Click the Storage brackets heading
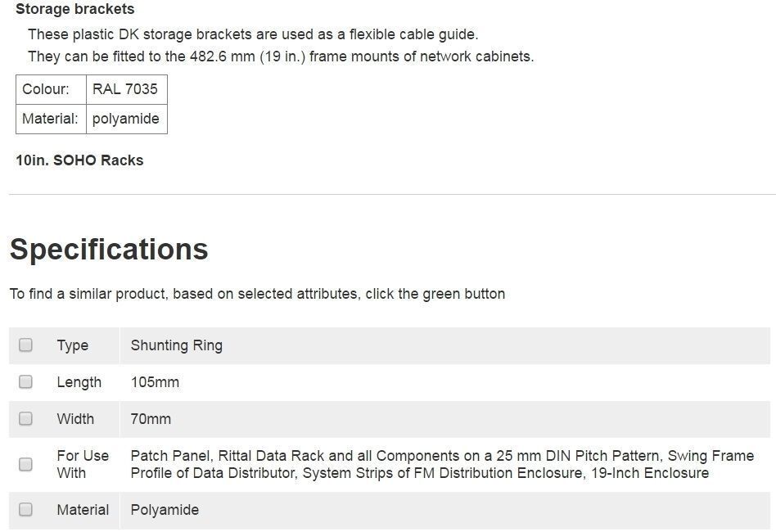Image resolution: width=776 pixels, height=532 pixels. tap(75, 10)
